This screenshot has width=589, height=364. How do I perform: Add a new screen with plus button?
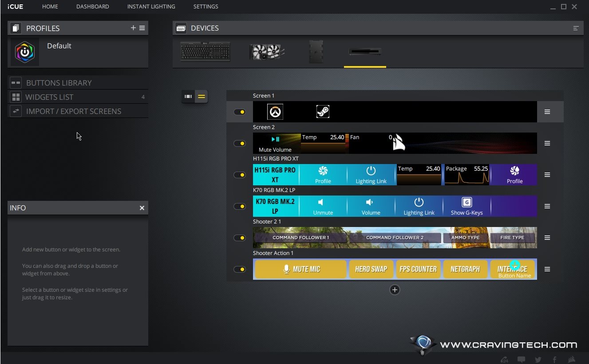click(x=395, y=290)
